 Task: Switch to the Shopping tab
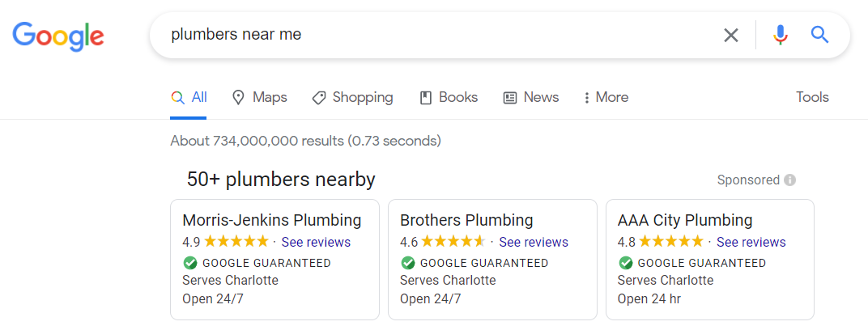tap(352, 97)
